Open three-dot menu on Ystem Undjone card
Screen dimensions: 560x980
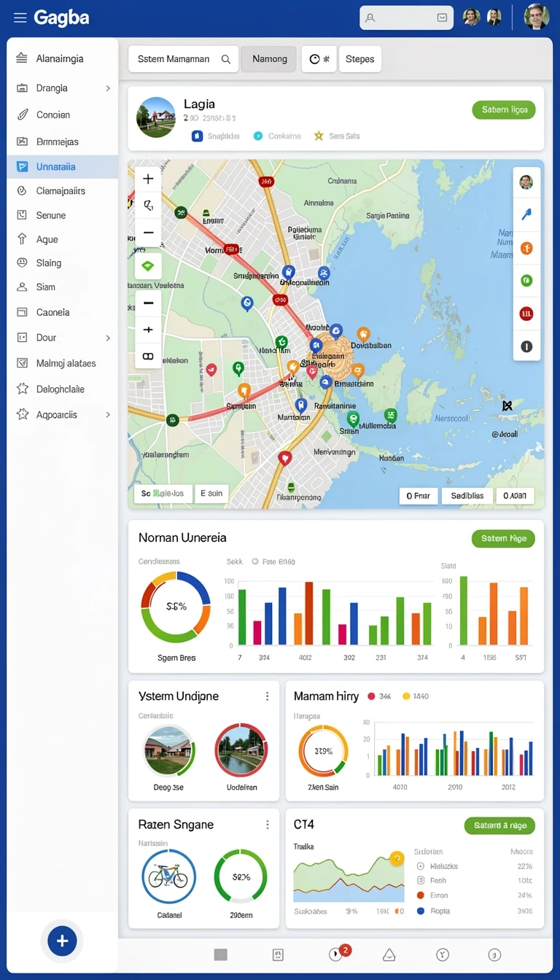coord(267,696)
